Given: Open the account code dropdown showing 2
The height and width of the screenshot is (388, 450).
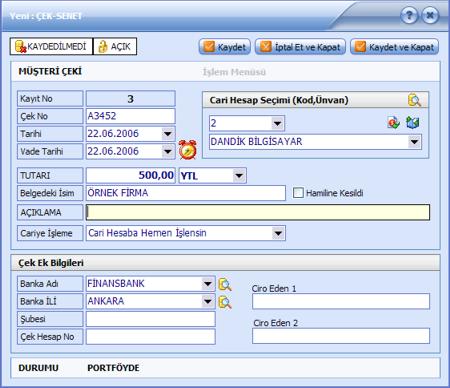Looking at the screenshot, I should click(x=277, y=123).
